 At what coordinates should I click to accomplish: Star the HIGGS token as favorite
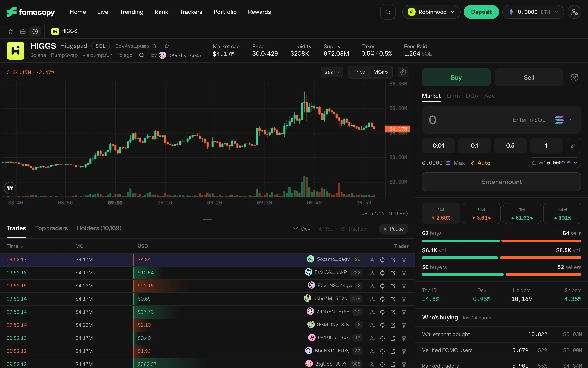[x=167, y=46]
